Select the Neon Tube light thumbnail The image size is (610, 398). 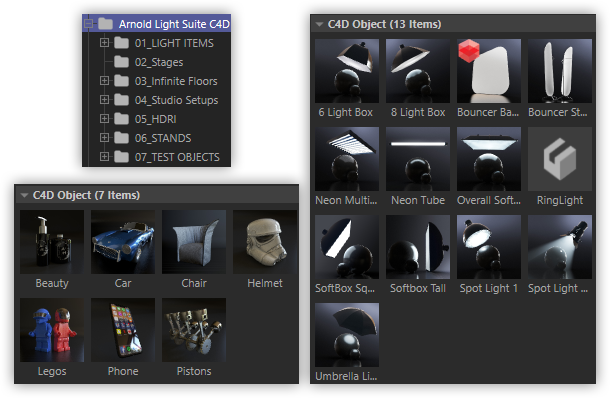418,159
